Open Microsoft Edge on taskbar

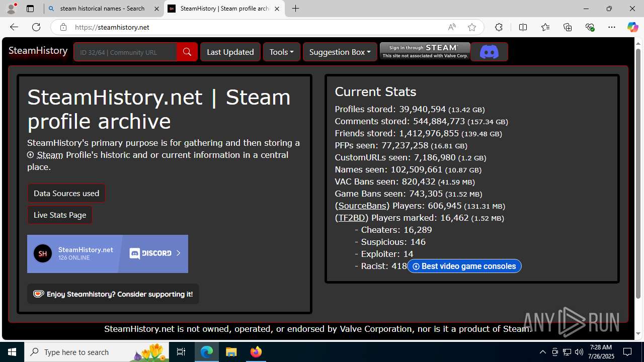tap(207, 352)
